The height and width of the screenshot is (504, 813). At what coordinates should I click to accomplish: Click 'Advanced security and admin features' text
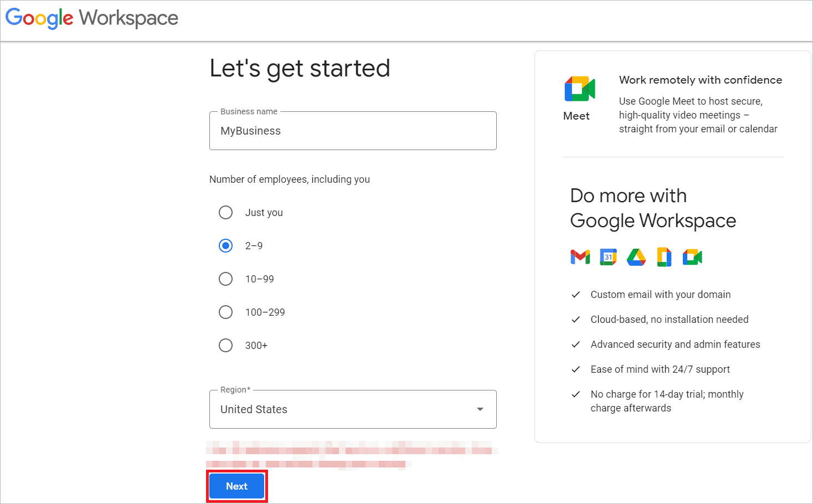click(675, 344)
